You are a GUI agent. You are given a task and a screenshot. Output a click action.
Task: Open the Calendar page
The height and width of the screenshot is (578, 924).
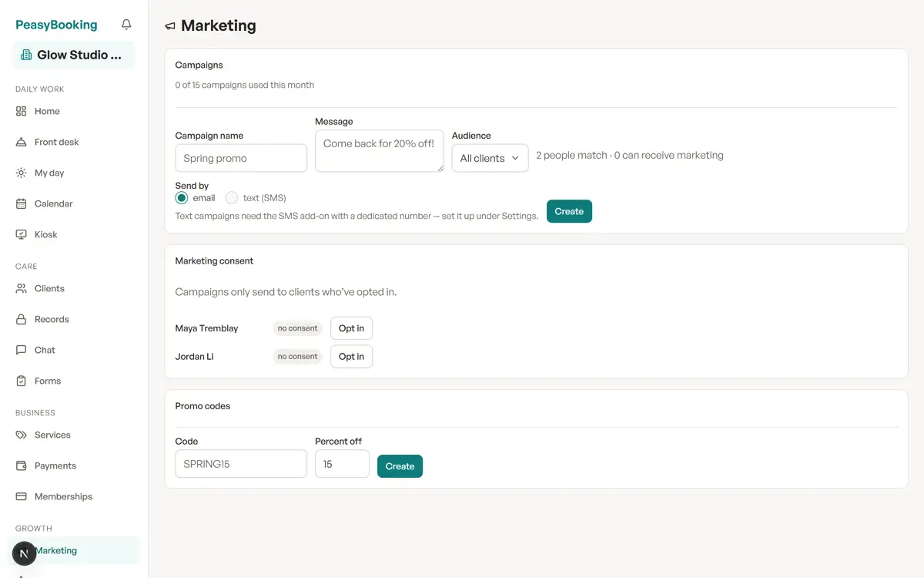click(74, 203)
